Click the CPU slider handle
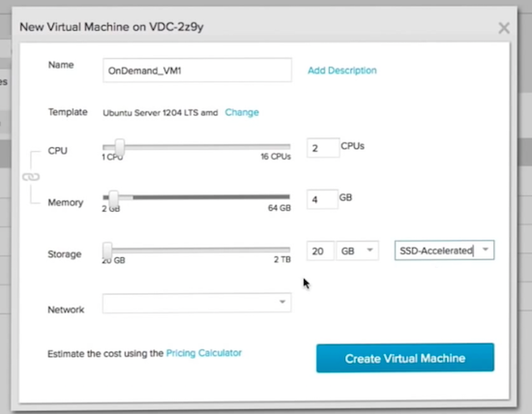Image resolution: width=532 pixels, height=414 pixels. tap(119, 147)
